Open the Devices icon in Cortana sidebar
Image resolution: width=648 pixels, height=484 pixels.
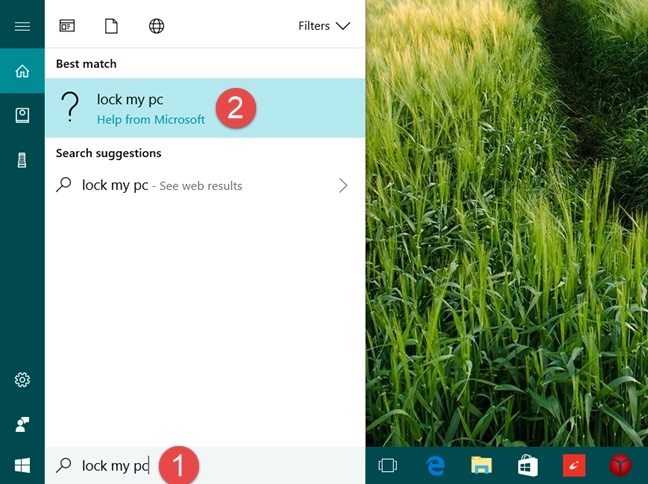click(x=22, y=160)
